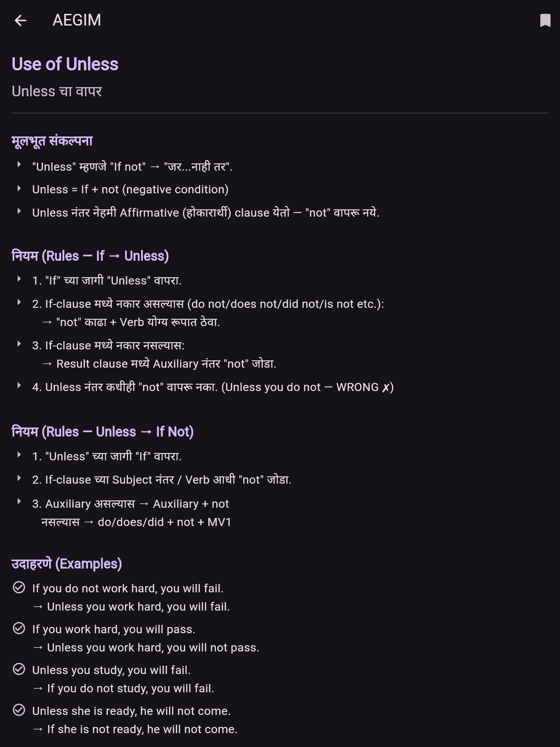Click check-circle icon beside 'Unless she is ready'
The width and height of the screenshot is (560, 747).
click(19, 710)
